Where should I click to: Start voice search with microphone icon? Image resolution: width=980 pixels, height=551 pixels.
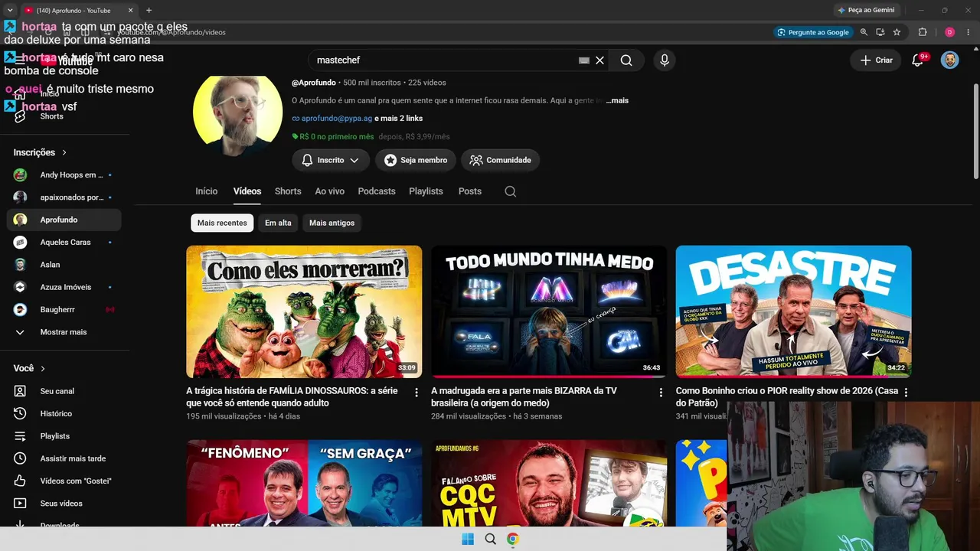(664, 60)
